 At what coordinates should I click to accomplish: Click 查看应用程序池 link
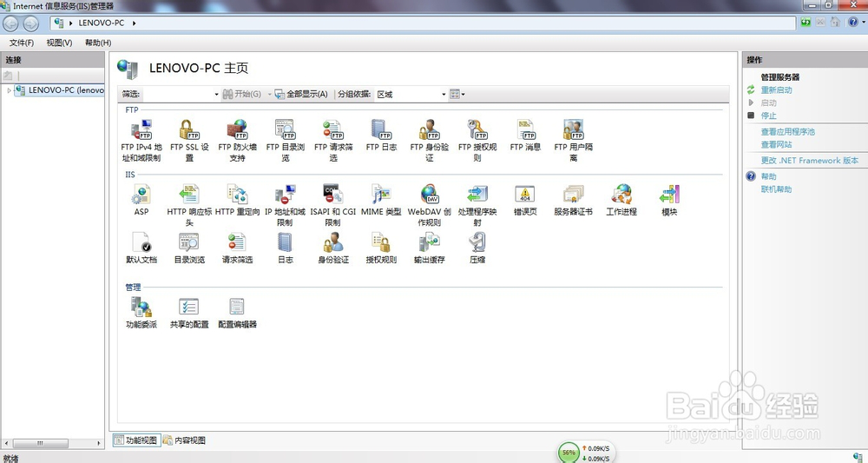click(788, 132)
